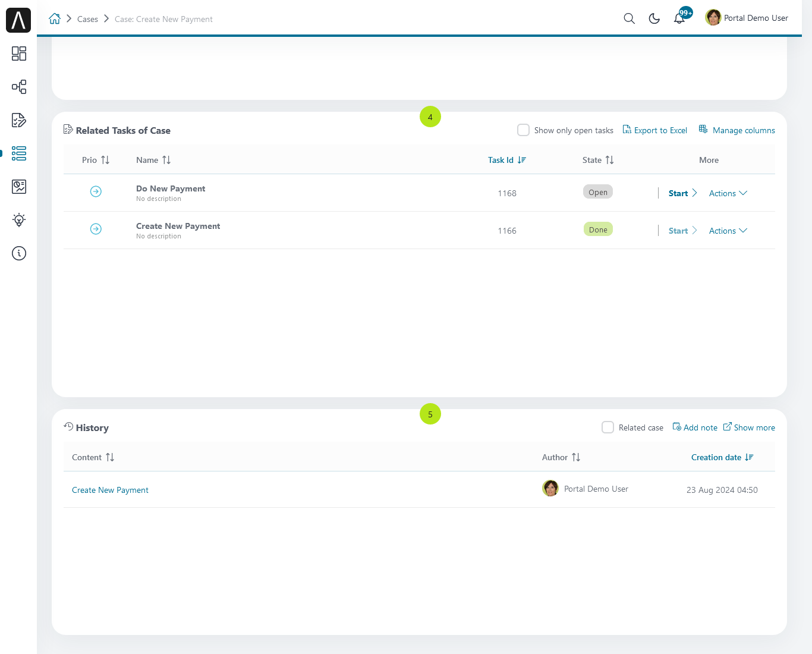Start the Do New Payment task
812x654 pixels.
(683, 193)
